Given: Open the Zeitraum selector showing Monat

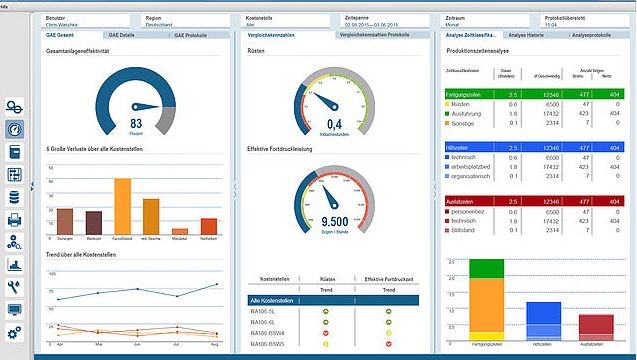Looking at the screenshot, I should point(486,22).
